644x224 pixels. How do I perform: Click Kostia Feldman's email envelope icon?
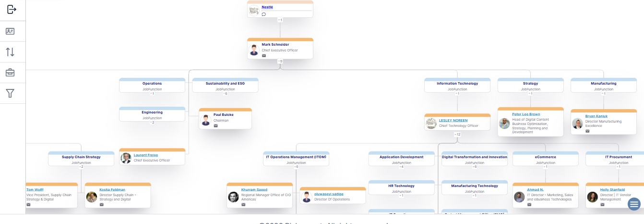[x=102, y=204]
